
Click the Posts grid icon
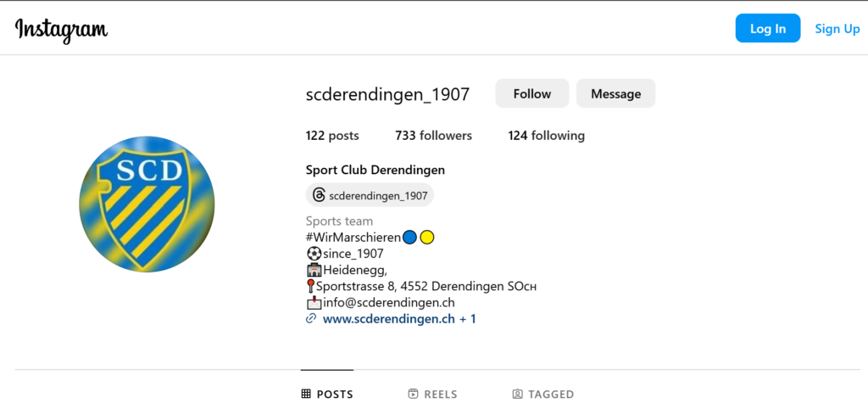click(x=306, y=395)
